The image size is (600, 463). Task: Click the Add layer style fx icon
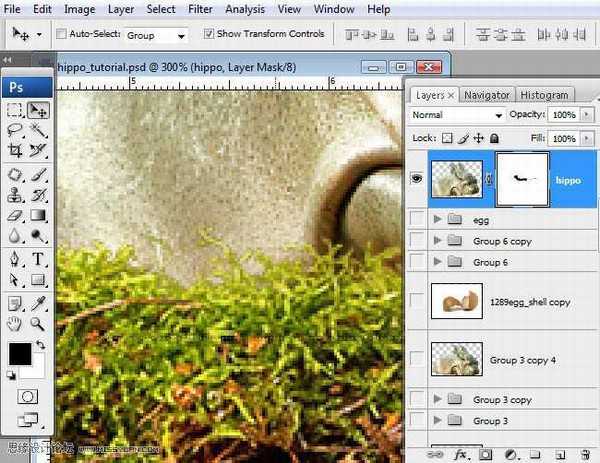[x=460, y=454]
